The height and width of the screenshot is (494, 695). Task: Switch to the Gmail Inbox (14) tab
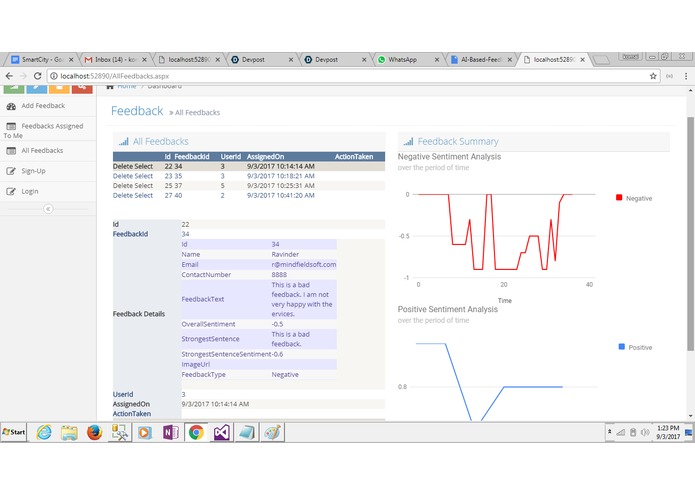(x=115, y=59)
